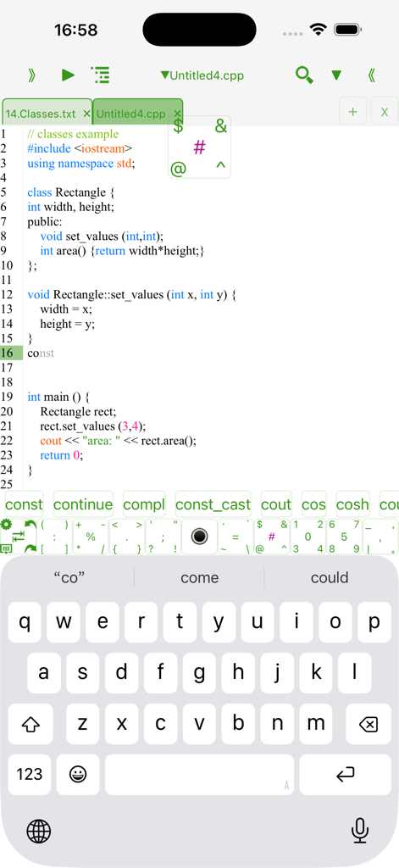Choose the quoted "co" keyboard prediction
Viewport: 399px width, 868px height.
69,578
